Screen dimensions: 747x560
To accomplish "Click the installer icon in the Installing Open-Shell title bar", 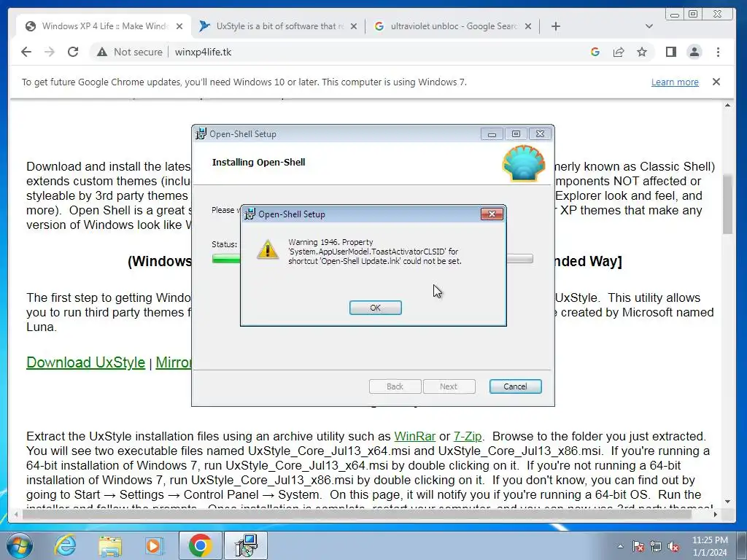I will [201, 134].
